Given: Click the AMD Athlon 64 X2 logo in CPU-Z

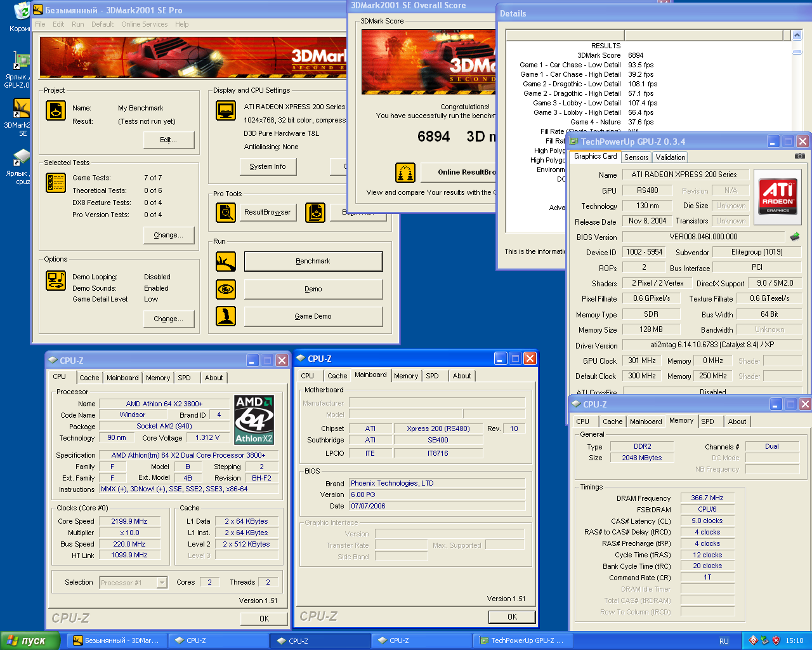Looking at the screenshot, I should pos(254,420).
